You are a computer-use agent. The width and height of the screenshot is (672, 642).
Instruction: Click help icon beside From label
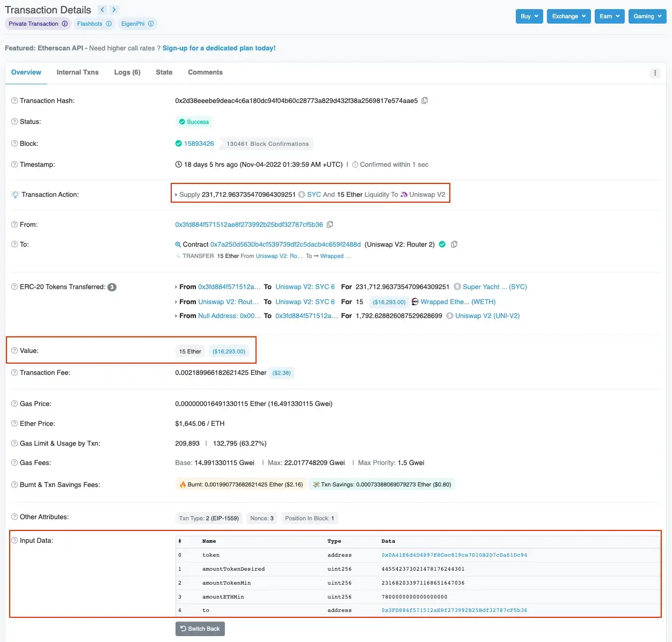click(14, 224)
